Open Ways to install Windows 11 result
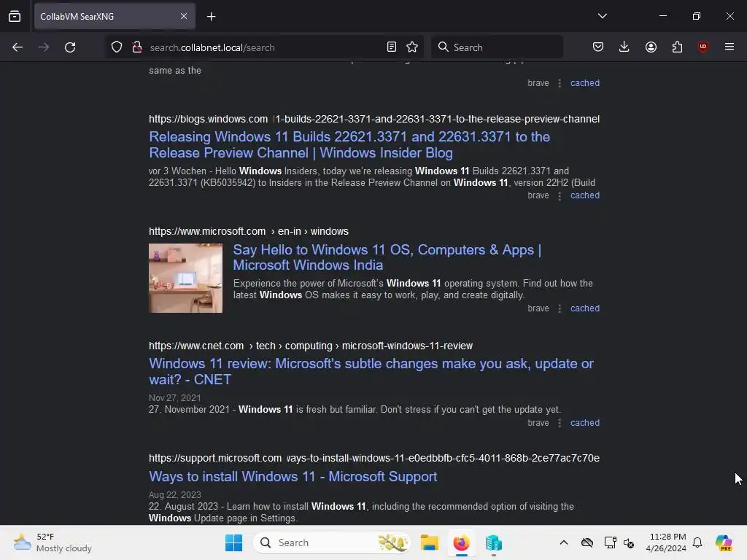The image size is (747, 560). point(293,477)
